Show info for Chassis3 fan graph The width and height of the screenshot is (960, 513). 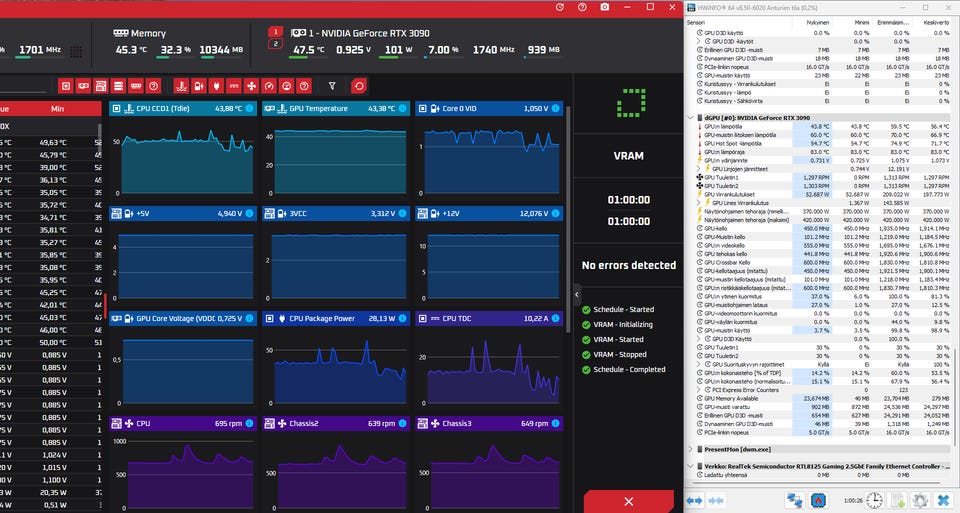pyautogui.click(x=555, y=423)
